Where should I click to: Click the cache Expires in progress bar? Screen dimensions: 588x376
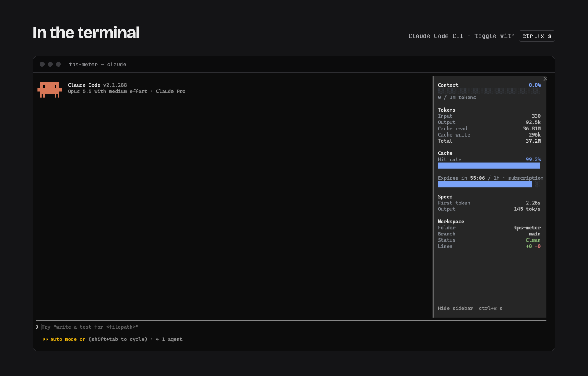[x=489, y=184]
